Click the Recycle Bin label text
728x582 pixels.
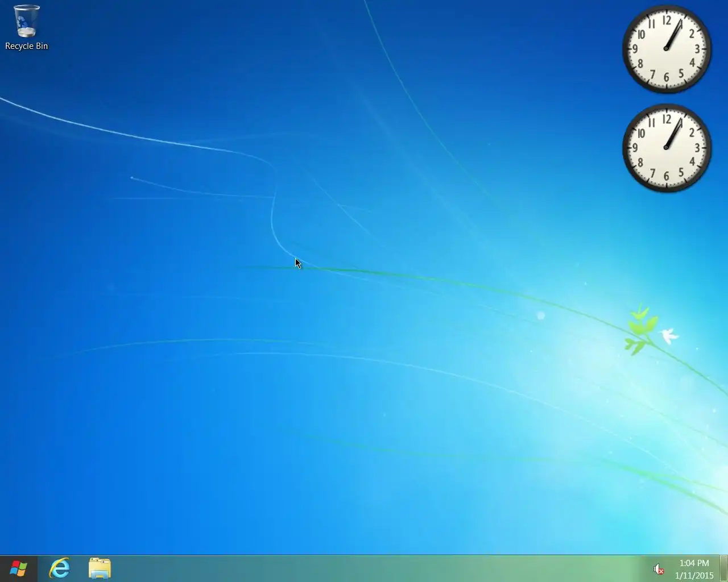[x=26, y=46]
